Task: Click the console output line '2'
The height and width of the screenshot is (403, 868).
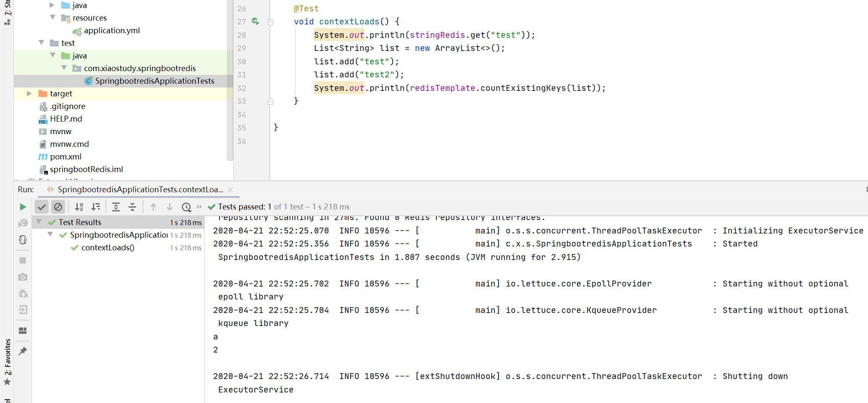Action: pos(216,350)
